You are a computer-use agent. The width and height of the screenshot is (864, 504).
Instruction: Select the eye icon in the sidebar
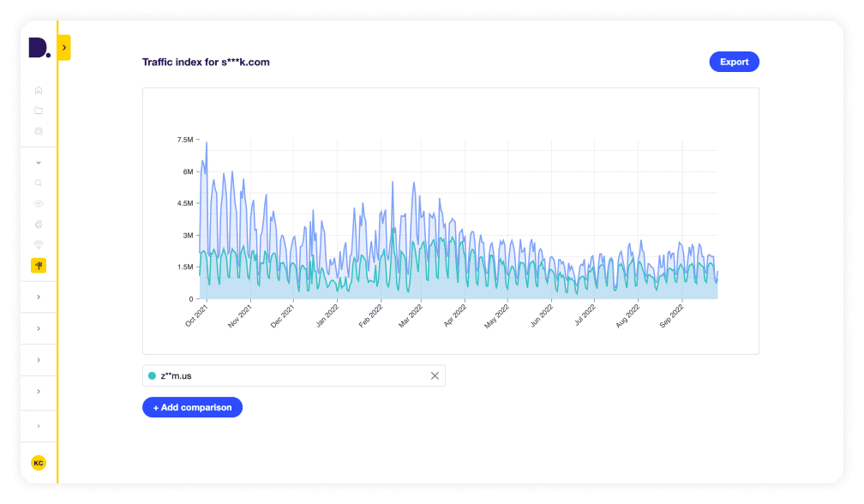pos(39,203)
